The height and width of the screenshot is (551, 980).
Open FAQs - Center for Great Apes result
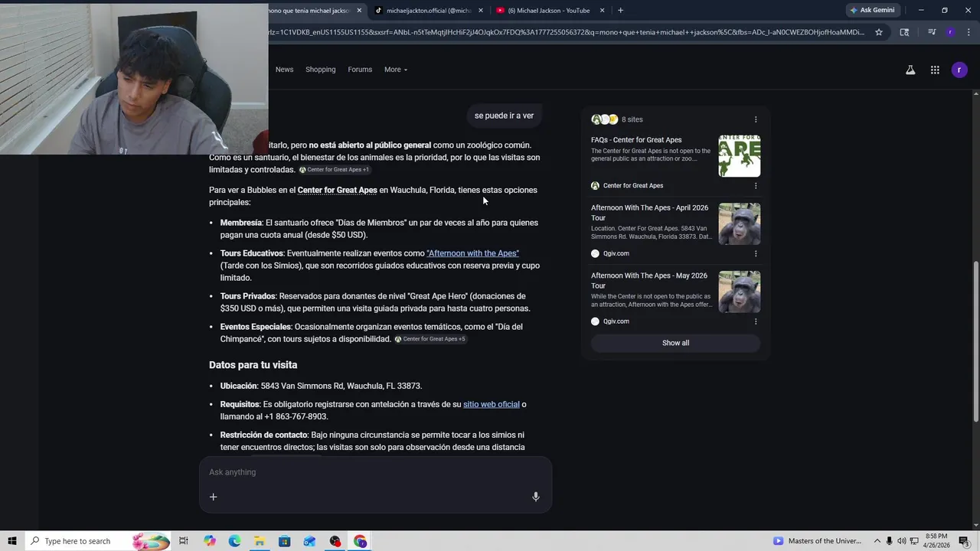(x=636, y=140)
